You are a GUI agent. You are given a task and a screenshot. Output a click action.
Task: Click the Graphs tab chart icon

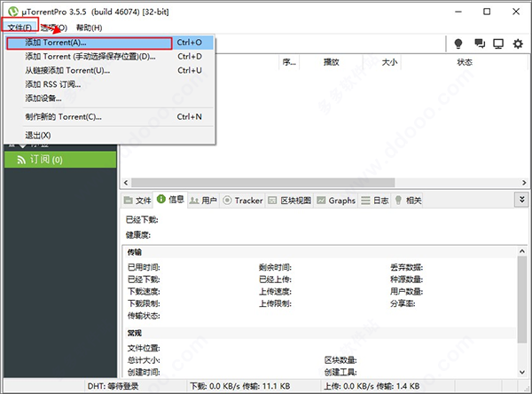tap(321, 201)
